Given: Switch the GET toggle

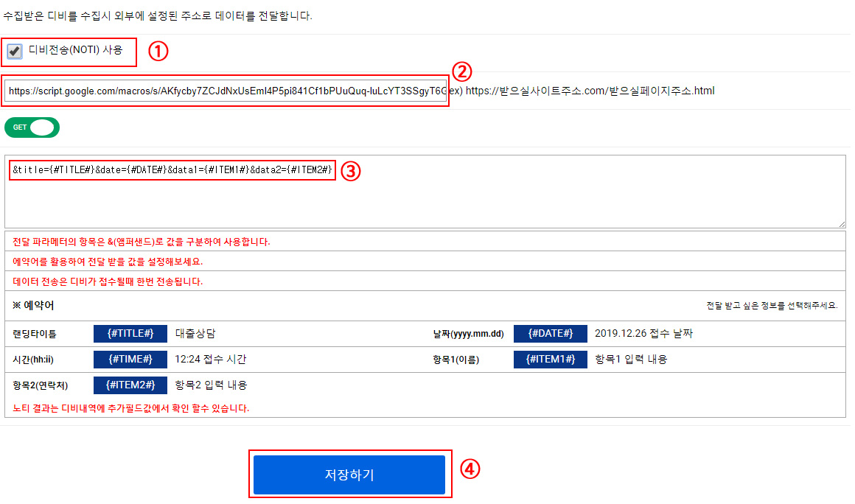Looking at the screenshot, I should (32, 127).
